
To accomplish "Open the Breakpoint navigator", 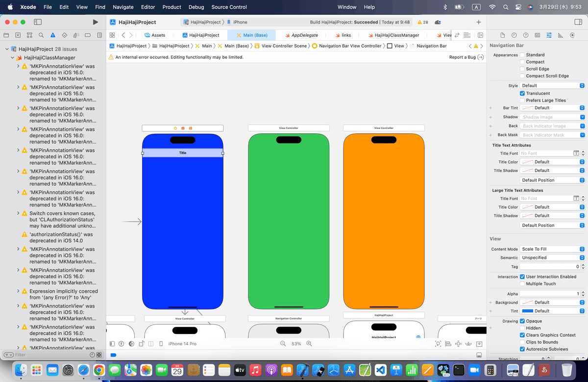I will pyautogui.click(x=88, y=35).
